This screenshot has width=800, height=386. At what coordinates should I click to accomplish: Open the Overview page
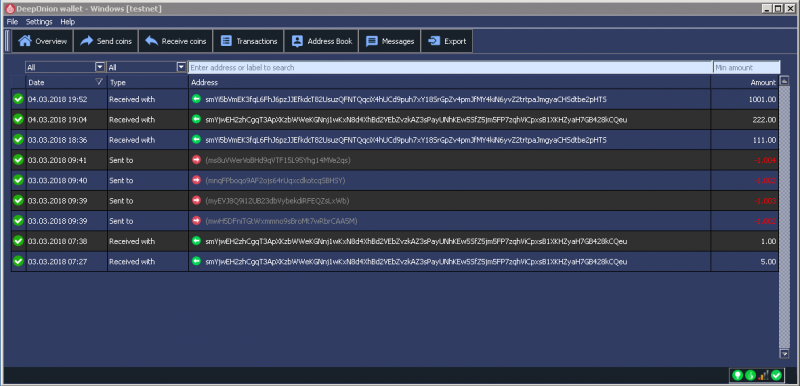click(42, 41)
